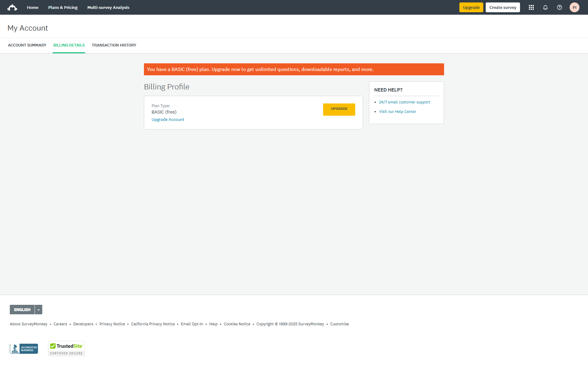Switch to the Account Summary tab

click(x=27, y=45)
